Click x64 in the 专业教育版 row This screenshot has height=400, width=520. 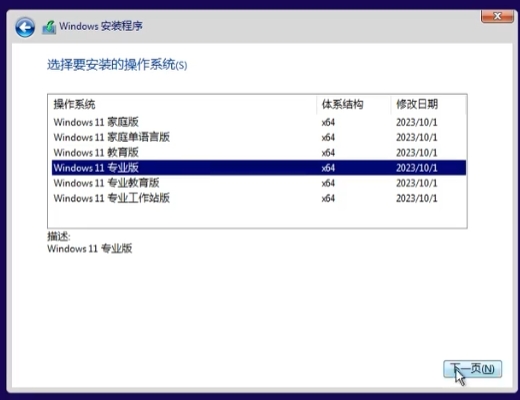click(328, 183)
